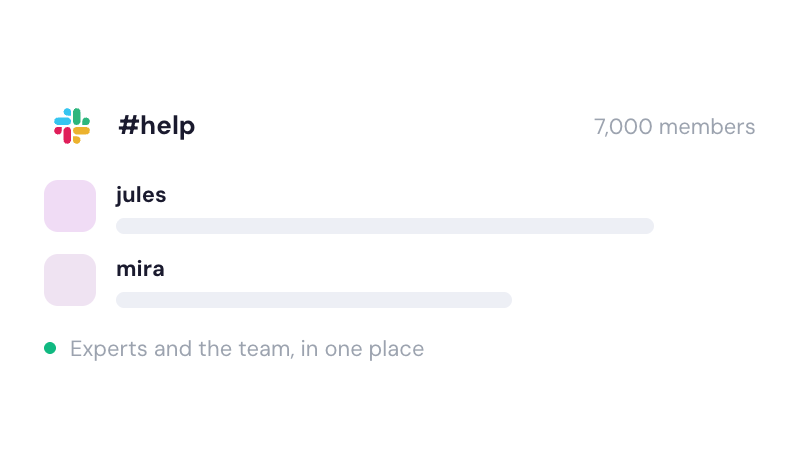Click jules's gray message placeholder bar

pos(385,226)
